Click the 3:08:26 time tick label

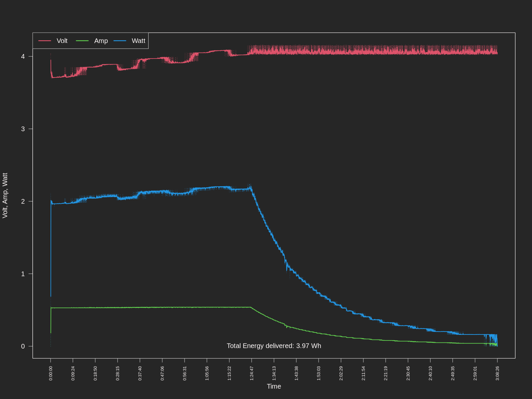point(498,373)
